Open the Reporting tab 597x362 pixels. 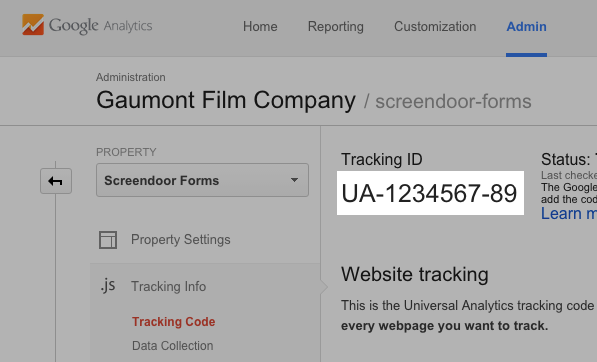coord(335,27)
